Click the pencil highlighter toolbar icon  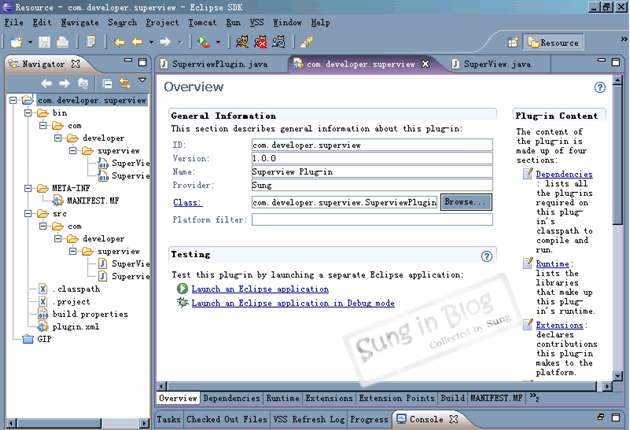[307, 42]
